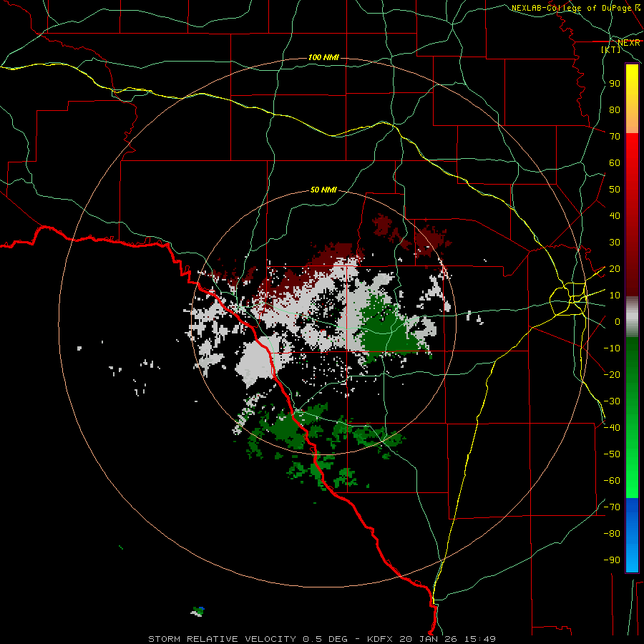Viewport: 644px width, 644px height.
Task: Click the 20 knot label on the scale
Action: click(615, 269)
